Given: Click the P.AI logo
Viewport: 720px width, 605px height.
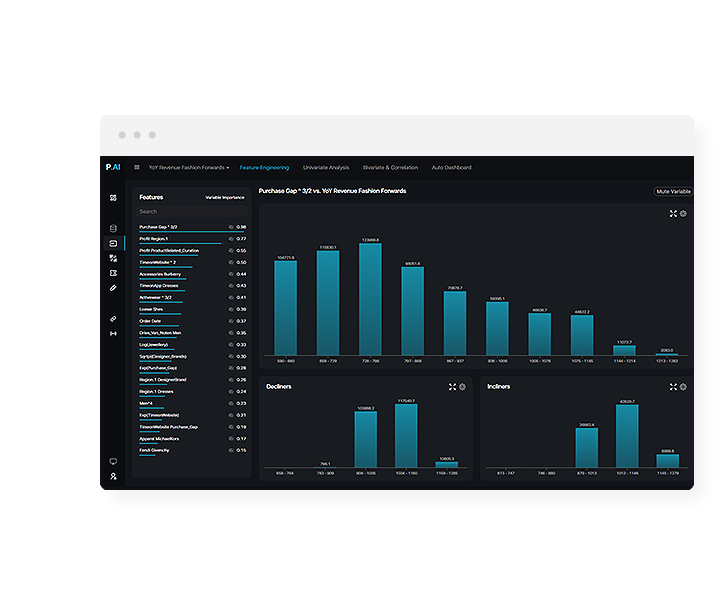Looking at the screenshot, I should tap(112, 168).
